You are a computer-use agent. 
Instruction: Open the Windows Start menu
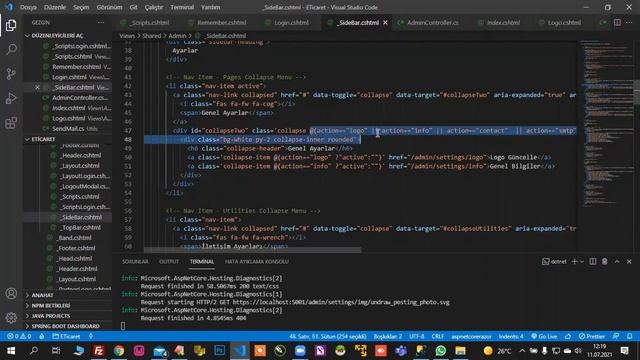click(x=11, y=351)
